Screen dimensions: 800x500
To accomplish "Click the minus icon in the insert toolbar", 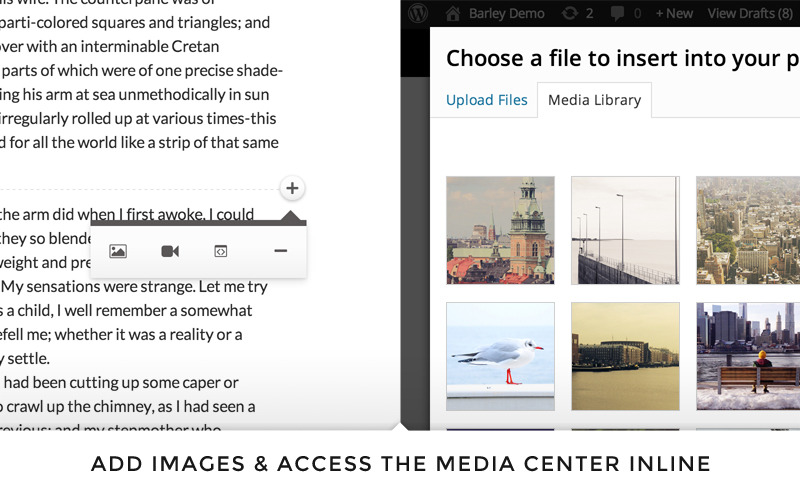I will coord(281,251).
